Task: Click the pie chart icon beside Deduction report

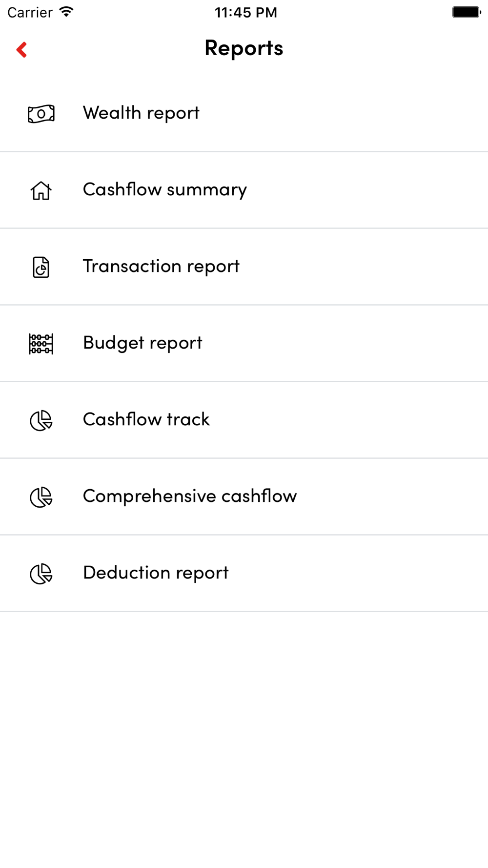Action: point(41,574)
